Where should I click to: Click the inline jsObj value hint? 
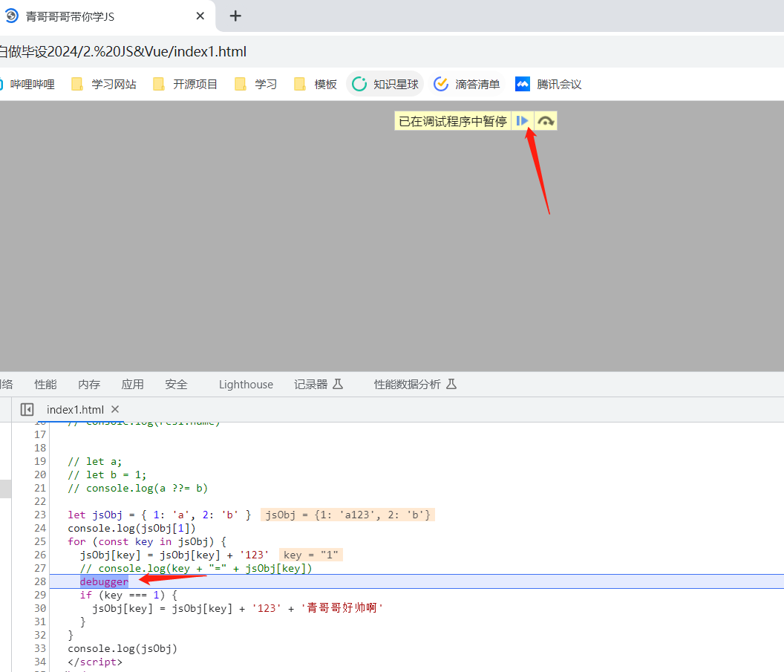[347, 515]
